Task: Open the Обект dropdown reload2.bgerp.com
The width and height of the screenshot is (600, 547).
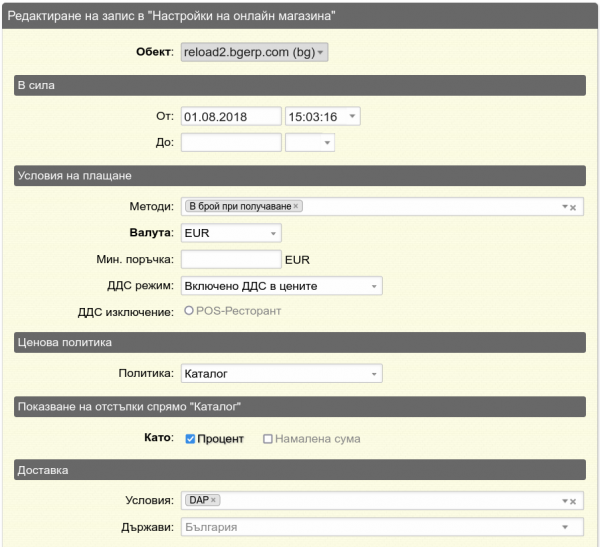Action: (254, 52)
